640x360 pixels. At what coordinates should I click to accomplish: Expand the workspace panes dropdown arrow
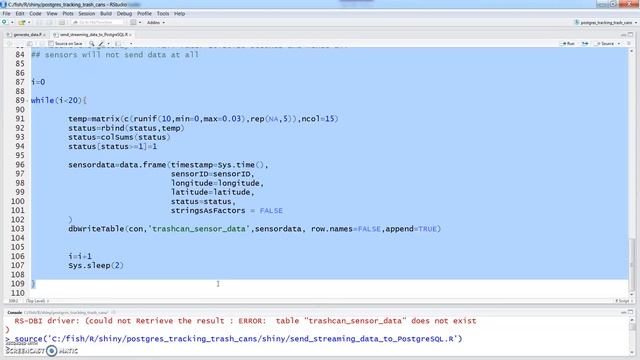pyautogui.click(x=140, y=22)
